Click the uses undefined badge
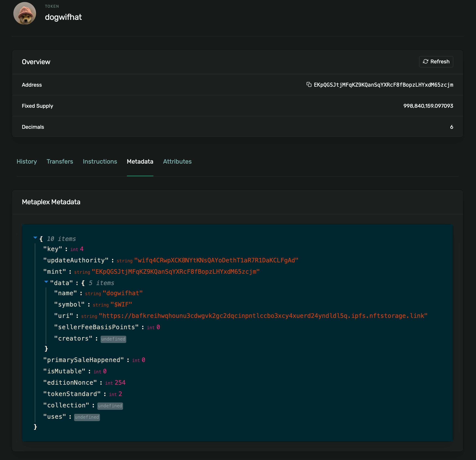The image size is (476, 460). click(x=87, y=417)
